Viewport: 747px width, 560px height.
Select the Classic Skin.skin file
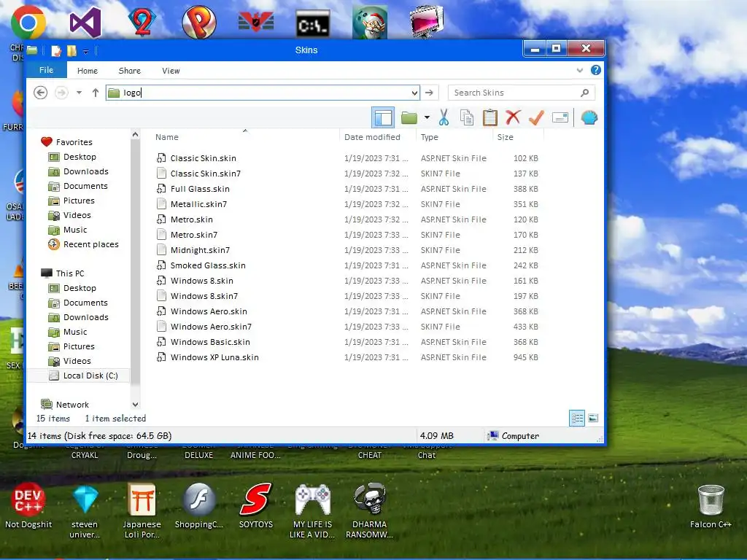coord(203,158)
